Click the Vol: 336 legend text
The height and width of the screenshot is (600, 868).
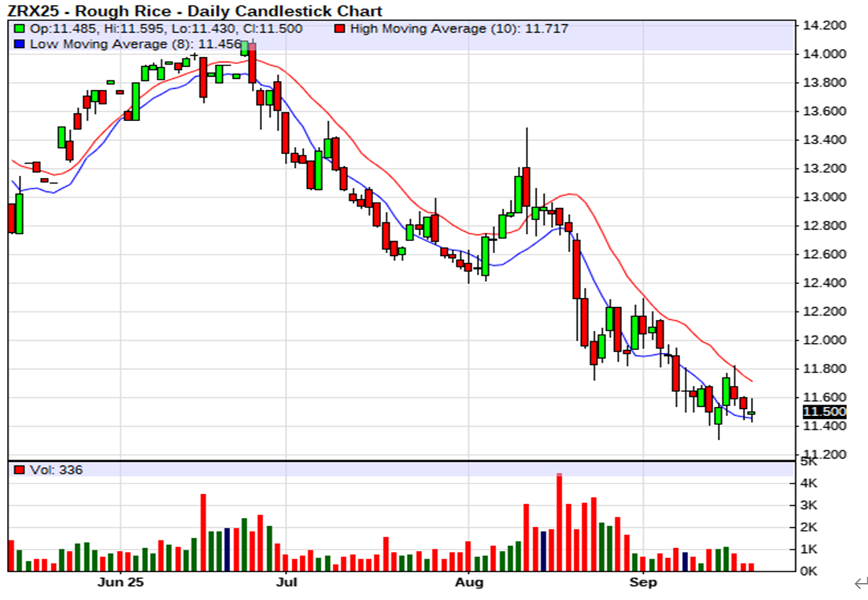point(57,470)
